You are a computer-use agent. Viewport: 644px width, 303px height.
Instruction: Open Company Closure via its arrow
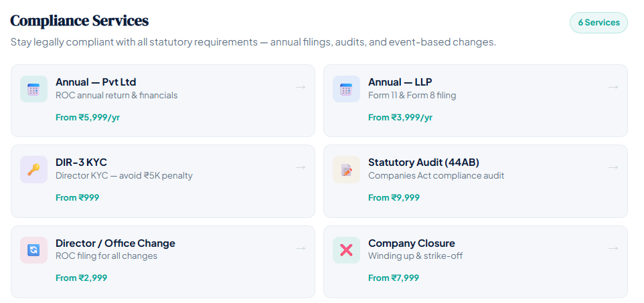(613, 248)
